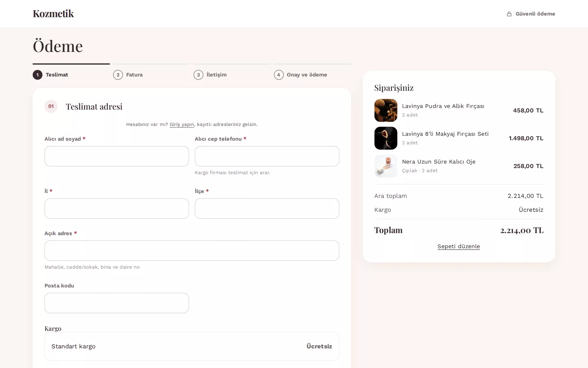The height and width of the screenshot is (368, 588).
Task: Click into the Açık adres field
Action: click(x=192, y=251)
